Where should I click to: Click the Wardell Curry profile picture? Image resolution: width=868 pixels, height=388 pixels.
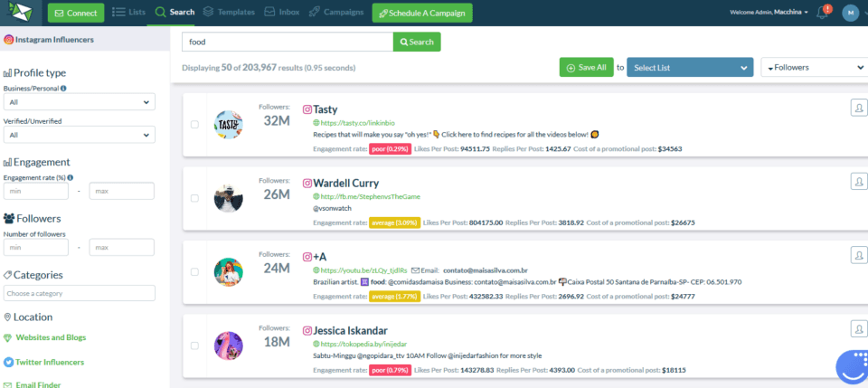tap(229, 198)
